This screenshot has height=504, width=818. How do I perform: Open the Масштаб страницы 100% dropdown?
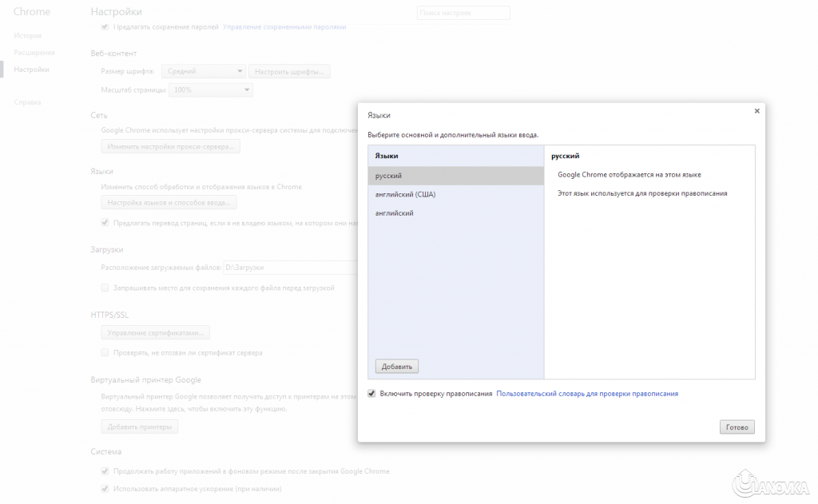coord(211,90)
